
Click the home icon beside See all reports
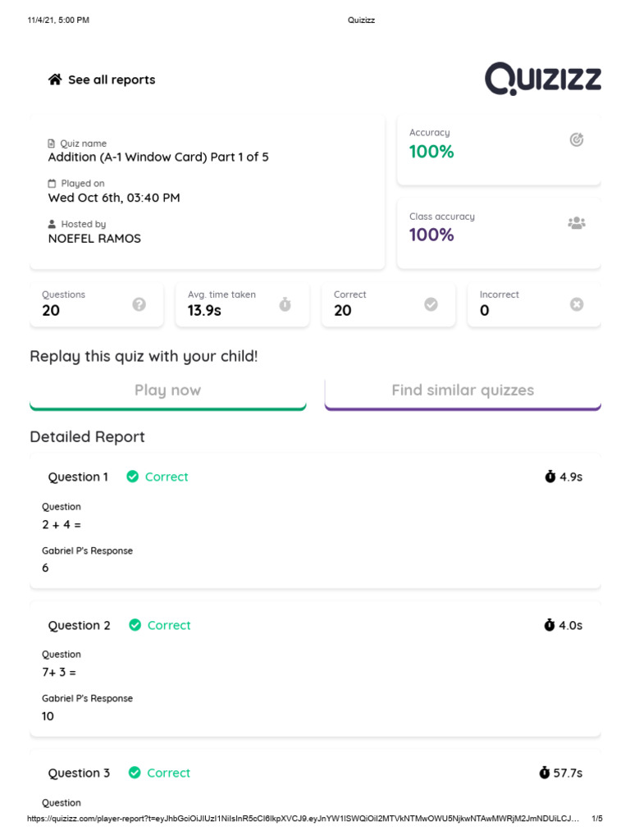click(55, 80)
